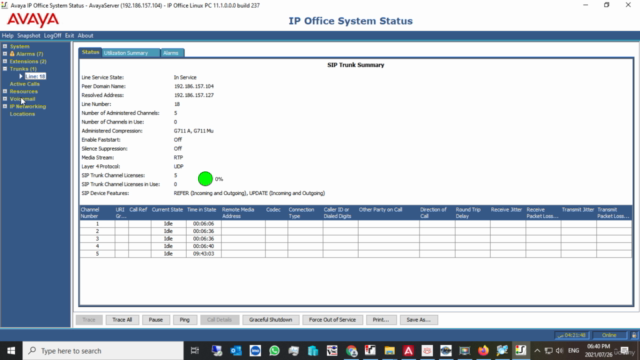Click the Peer Domain Name value 192.186.157.104

point(194,86)
